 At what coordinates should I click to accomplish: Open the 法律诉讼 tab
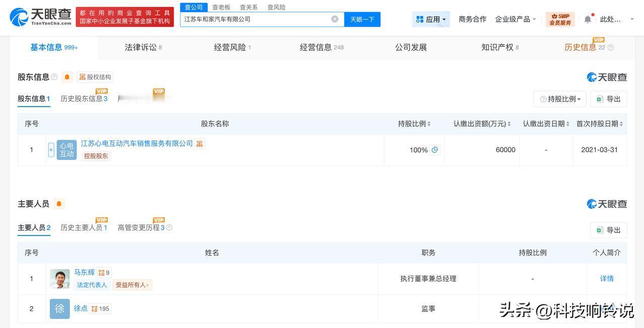coord(143,47)
